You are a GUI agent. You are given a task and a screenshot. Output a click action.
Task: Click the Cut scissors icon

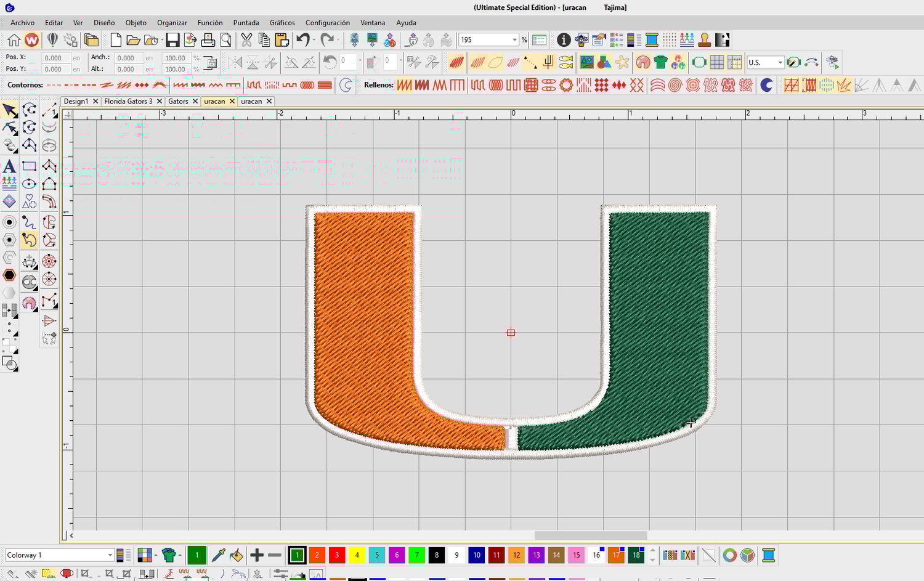(246, 40)
